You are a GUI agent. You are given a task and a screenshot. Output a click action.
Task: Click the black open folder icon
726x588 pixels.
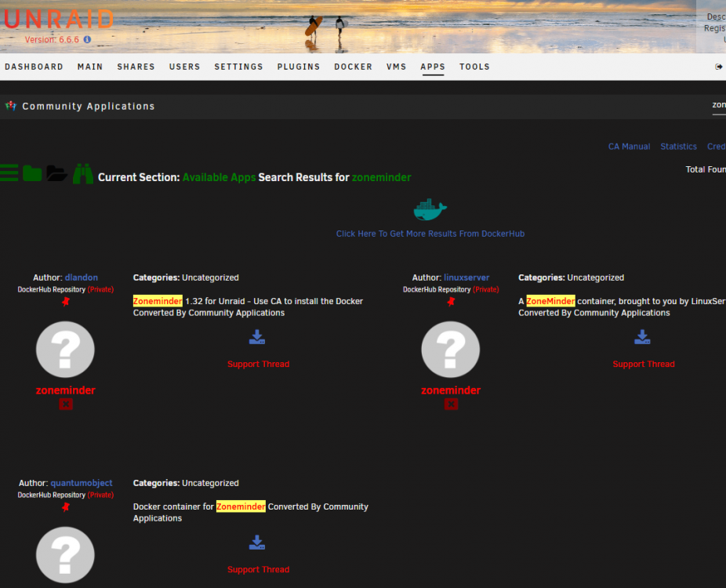[x=57, y=172]
